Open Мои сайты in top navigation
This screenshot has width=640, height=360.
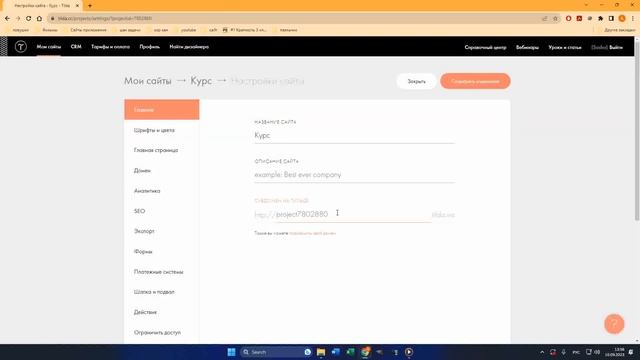49,47
